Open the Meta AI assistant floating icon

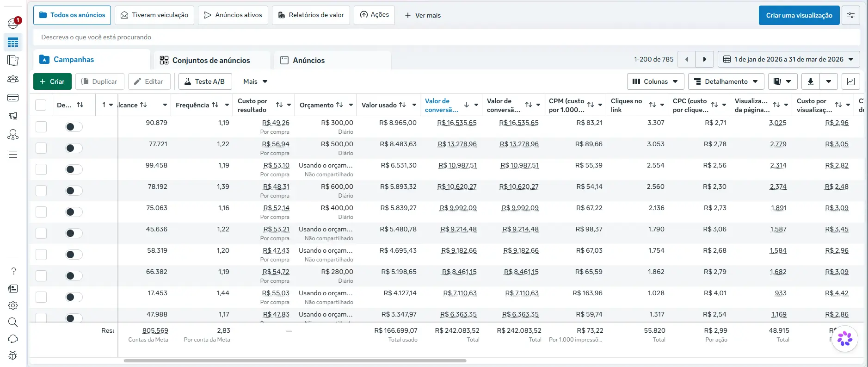pos(845,339)
